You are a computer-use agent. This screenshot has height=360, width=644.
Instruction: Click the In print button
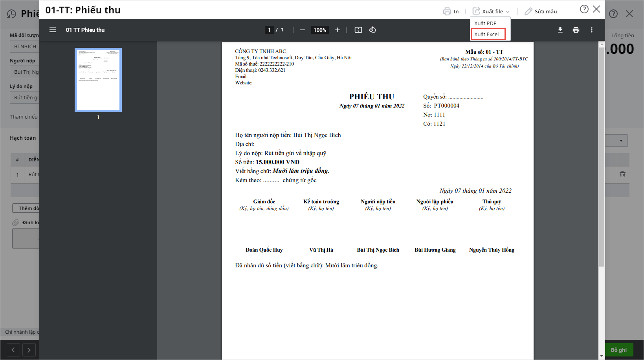tap(451, 11)
